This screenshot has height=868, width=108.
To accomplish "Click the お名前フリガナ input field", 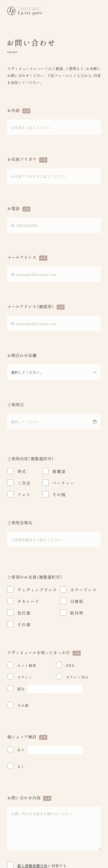I will pyautogui.click(x=54, y=176).
